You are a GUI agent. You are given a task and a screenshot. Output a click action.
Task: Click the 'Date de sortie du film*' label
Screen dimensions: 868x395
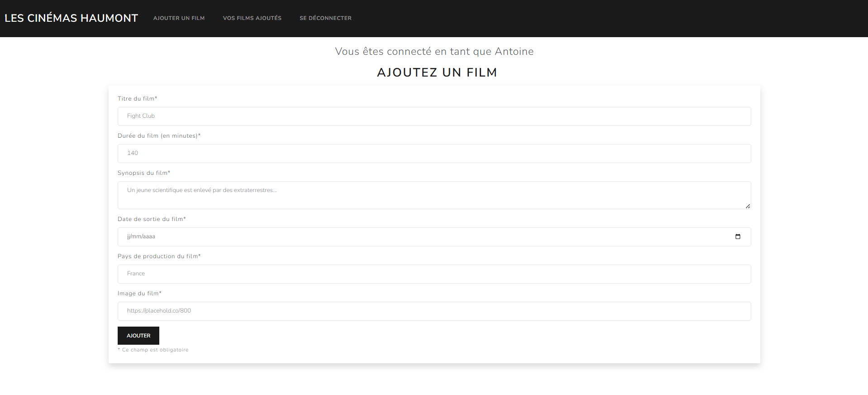(152, 219)
